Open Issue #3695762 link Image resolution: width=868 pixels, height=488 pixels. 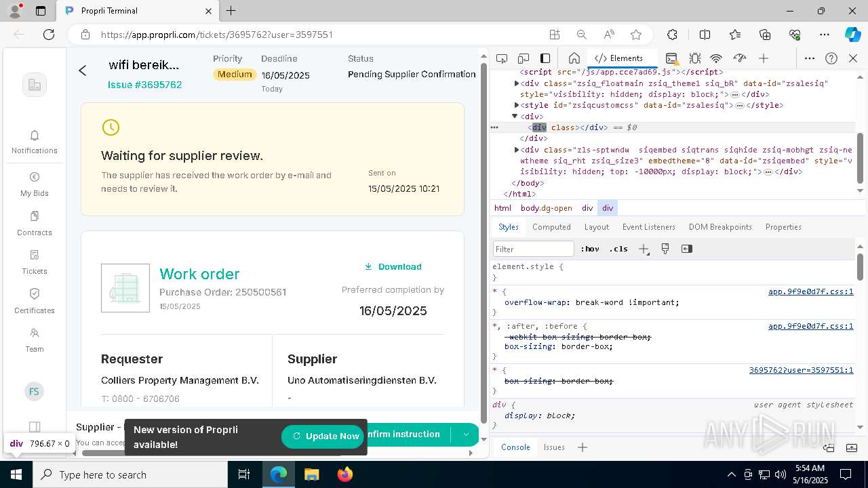coord(144,85)
